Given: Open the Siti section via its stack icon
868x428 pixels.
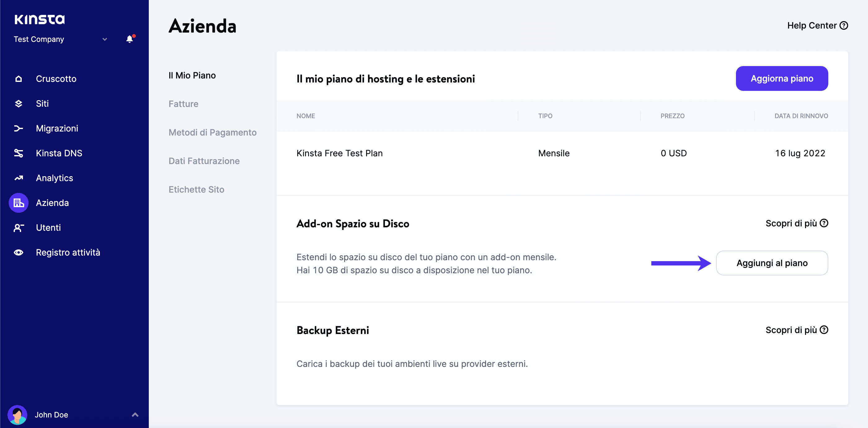Looking at the screenshot, I should click(19, 104).
